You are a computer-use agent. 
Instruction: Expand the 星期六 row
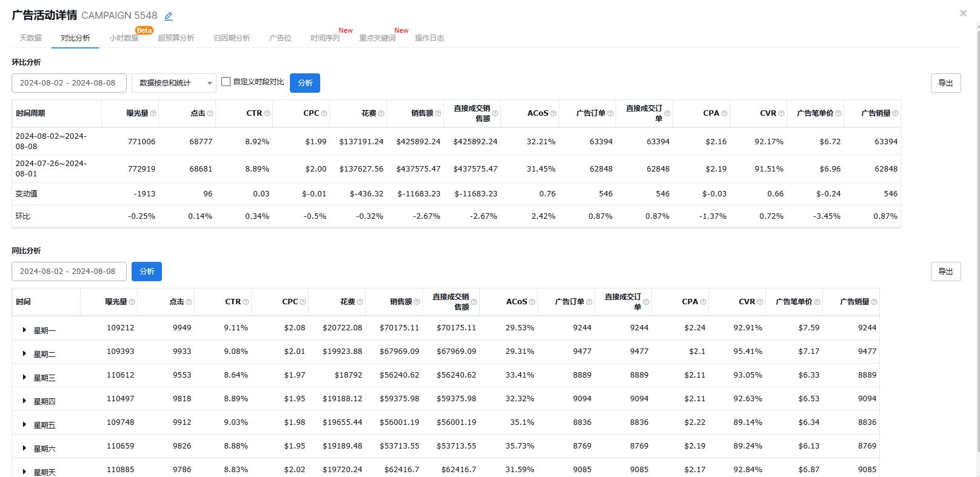click(x=24, y=449)
